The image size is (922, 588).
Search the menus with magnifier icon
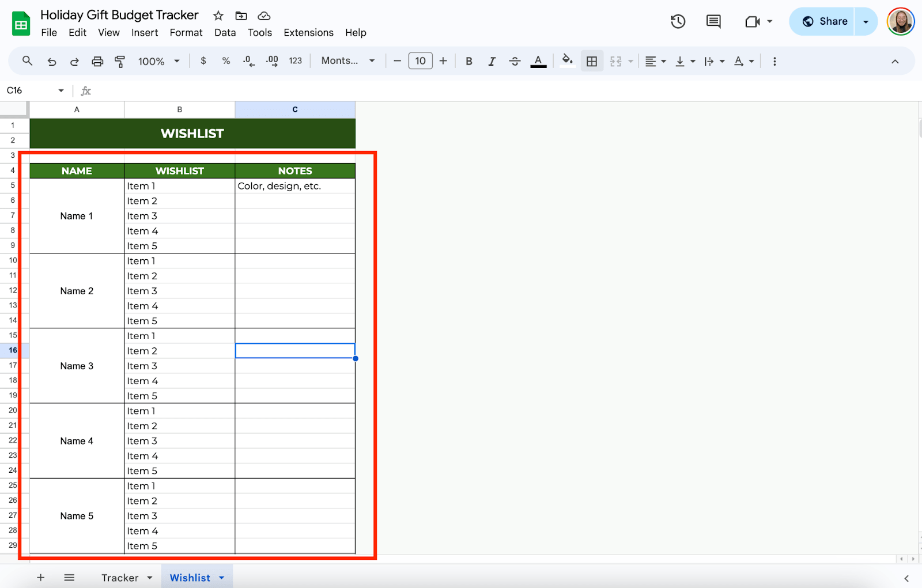click(27, 61)
